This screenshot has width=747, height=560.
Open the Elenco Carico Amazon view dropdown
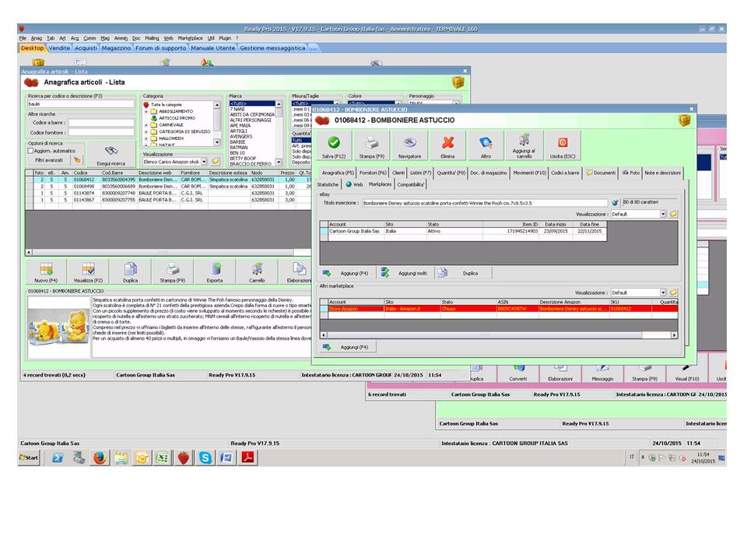(x=204, y=162)
